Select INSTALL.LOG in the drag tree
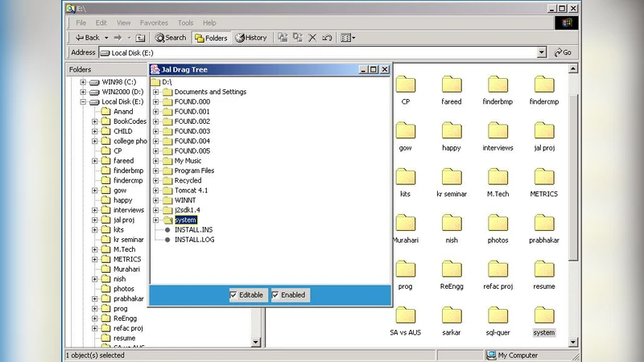 194,240
